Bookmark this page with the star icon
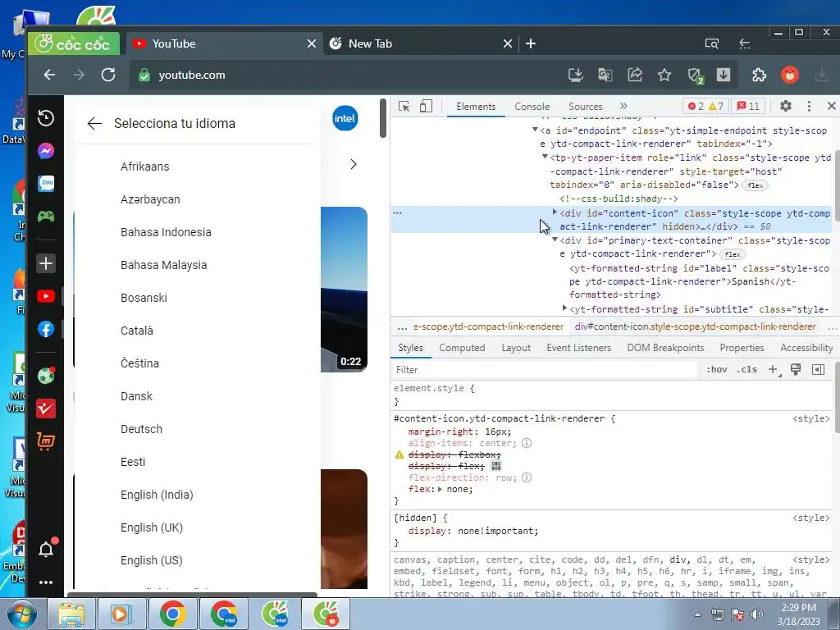This screenshot has width=840, height=630. 664,75
